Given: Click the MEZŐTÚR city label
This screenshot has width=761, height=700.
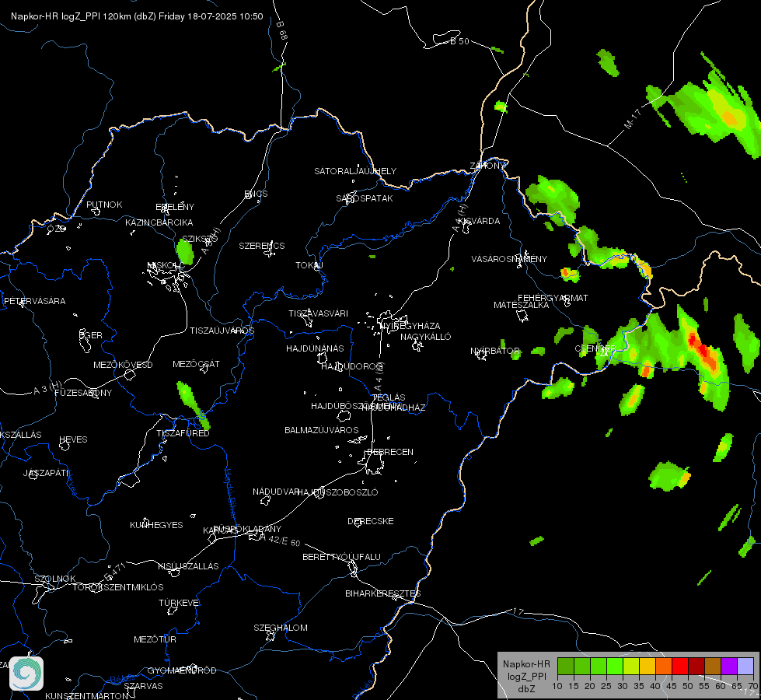Looking at the screenshot, I should (155, 639).
